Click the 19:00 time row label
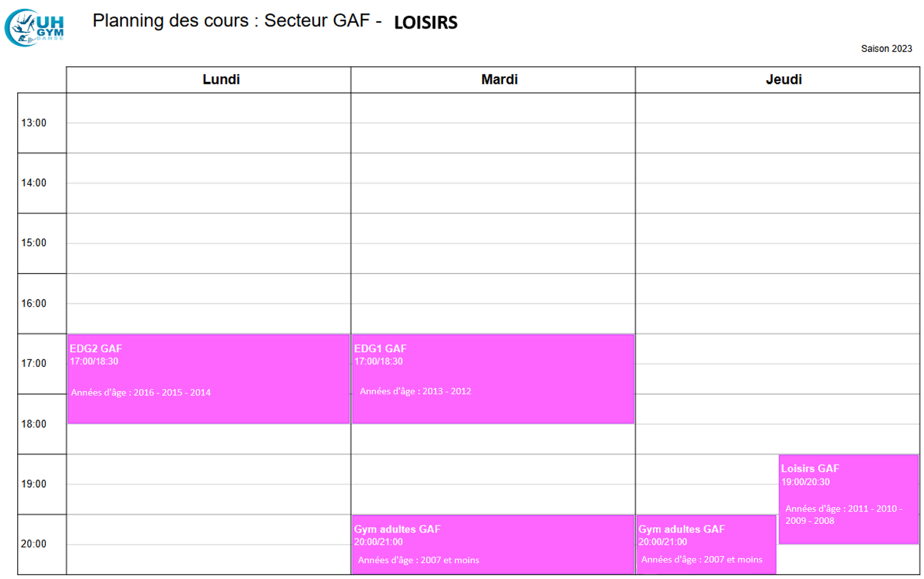The width and height of the screenshot is (924, 579). [x=34, y=484]
